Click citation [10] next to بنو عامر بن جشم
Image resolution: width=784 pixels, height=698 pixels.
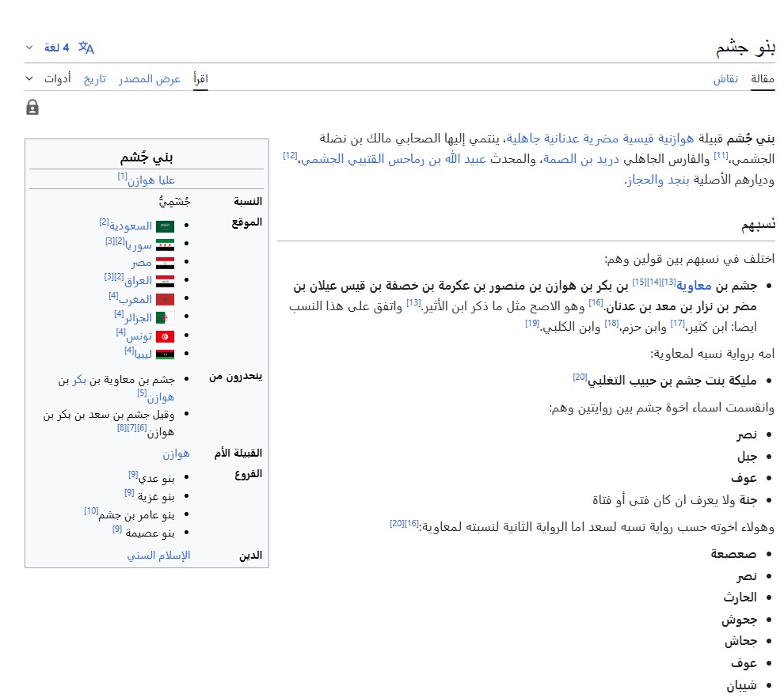91,510
